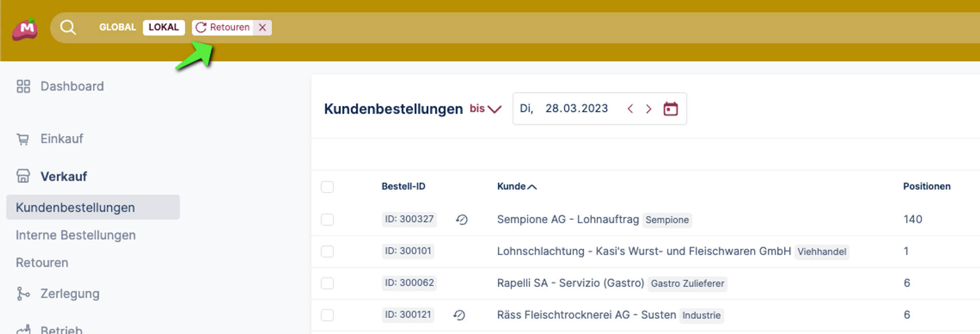Click the search magnifier icon
This screenshot has height=334, width=980.
[68, 27]
